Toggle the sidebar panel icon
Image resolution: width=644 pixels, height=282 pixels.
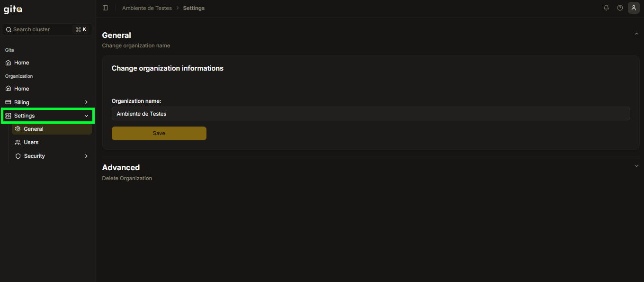click(105, 8)
